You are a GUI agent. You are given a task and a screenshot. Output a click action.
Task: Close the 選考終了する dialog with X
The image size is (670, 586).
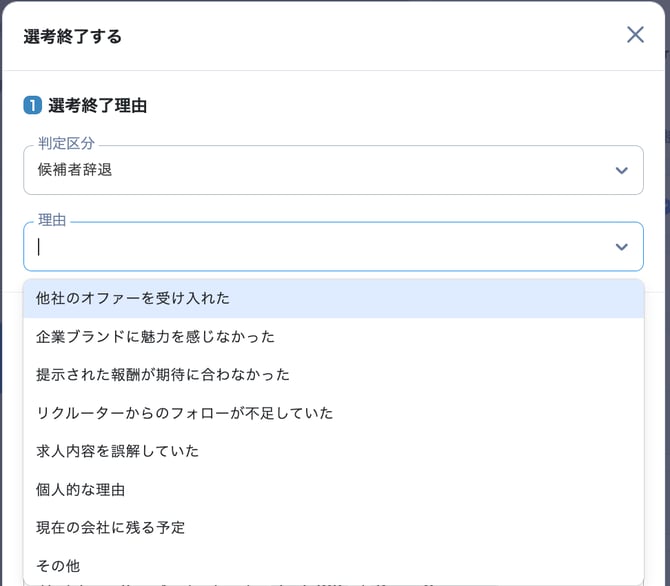(x=635, y=35)
